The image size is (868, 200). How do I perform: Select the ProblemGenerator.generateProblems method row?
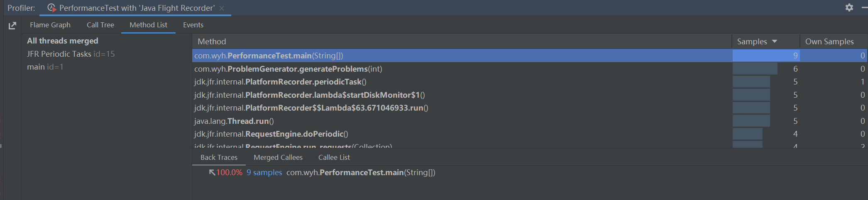(x=288, y=69)
